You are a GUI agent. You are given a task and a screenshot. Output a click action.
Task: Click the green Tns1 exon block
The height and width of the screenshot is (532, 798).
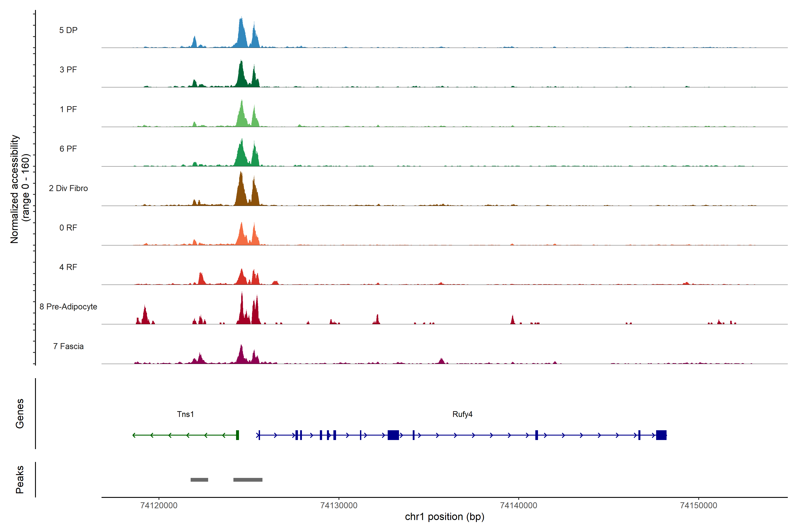(x=237, y=435)
